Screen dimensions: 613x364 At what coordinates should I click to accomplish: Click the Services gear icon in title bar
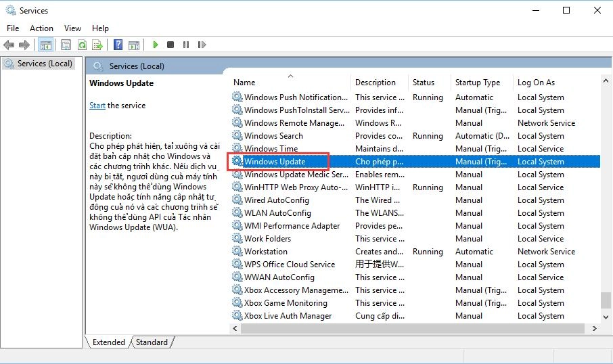click(x=11, y=10)
